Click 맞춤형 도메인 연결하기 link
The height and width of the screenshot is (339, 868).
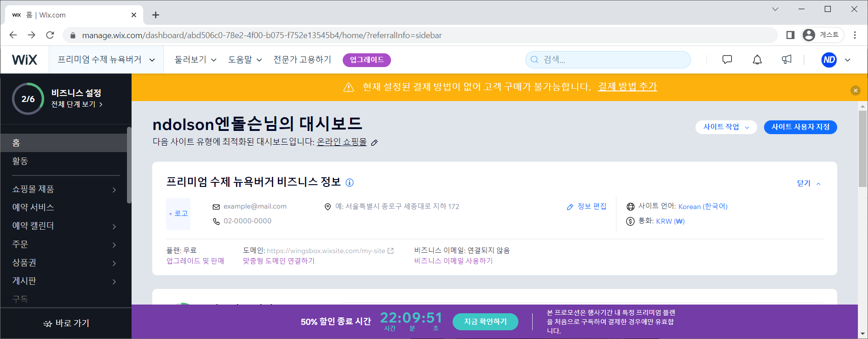279,261
